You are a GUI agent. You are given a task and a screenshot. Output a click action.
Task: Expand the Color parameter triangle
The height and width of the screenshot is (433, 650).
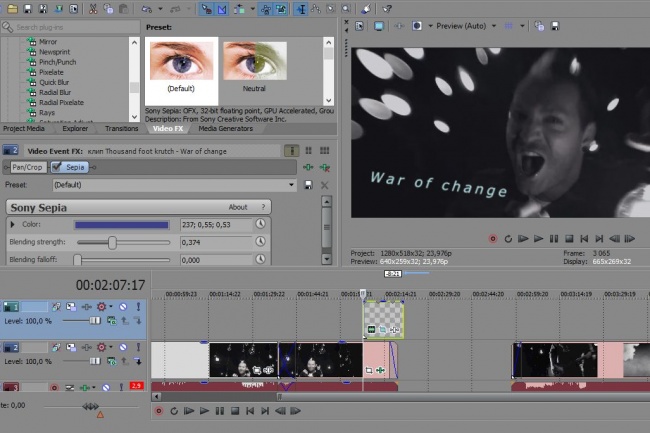pyautogui.click(x=12, y=224)
